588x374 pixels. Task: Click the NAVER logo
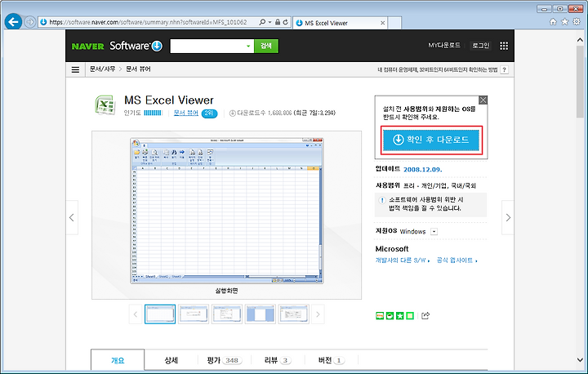(87, 47)
